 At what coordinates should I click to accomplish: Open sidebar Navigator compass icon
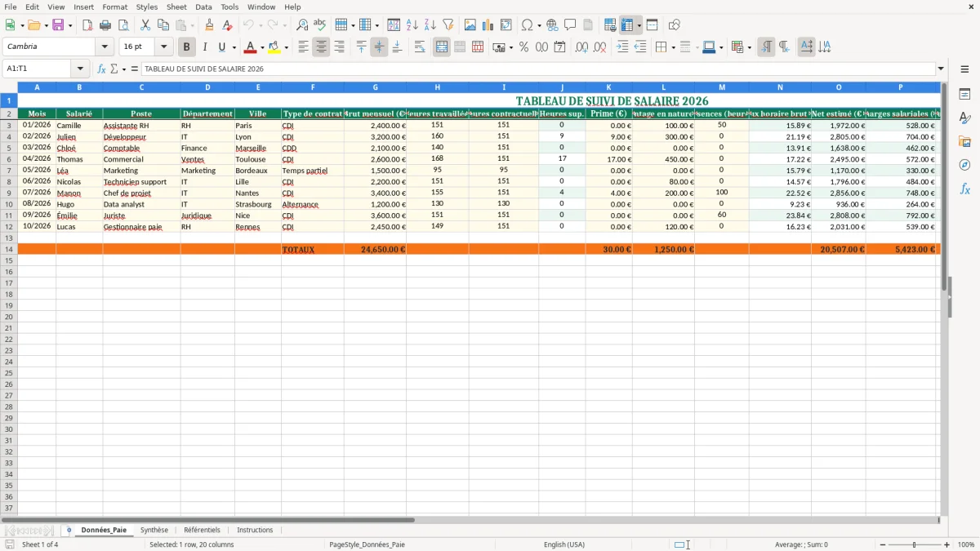[x=964, y=166]
